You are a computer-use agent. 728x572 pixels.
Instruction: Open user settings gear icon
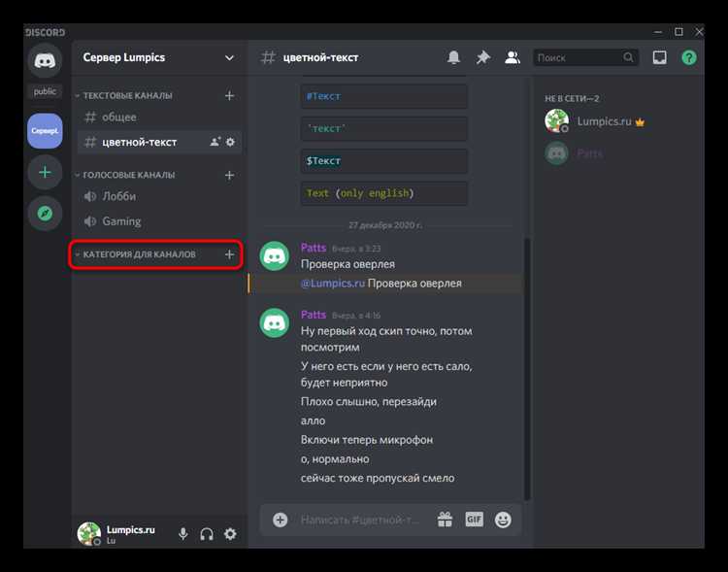point(230,534)
